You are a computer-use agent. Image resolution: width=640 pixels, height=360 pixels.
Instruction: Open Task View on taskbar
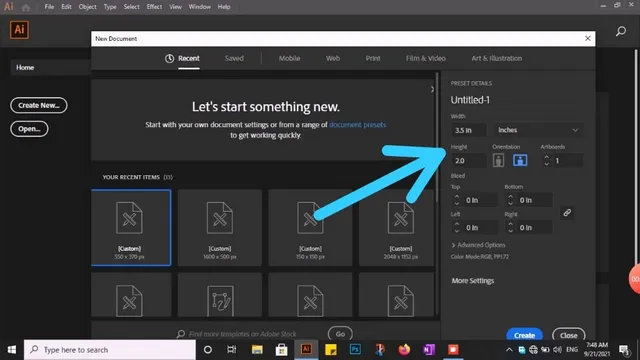231,350
